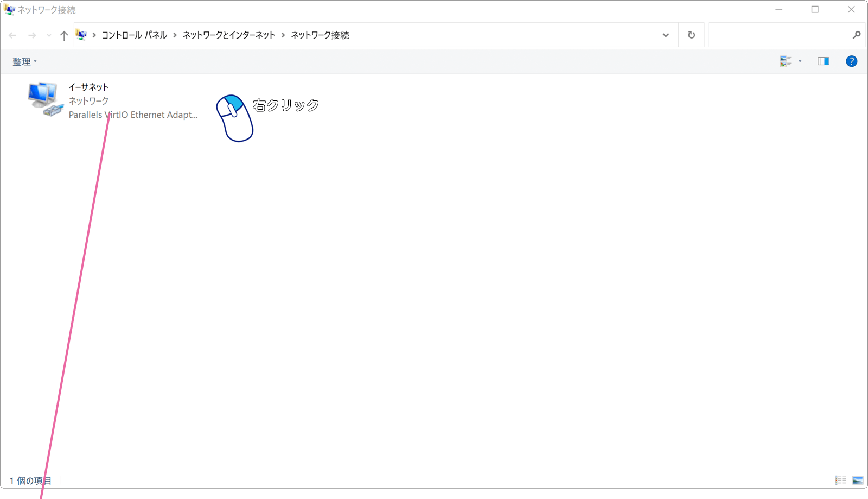This screenshot has width=868, height=499.
Task: Expand chevron after コントロール パネル breadcrumb
Action: click(x=175, y=35)
